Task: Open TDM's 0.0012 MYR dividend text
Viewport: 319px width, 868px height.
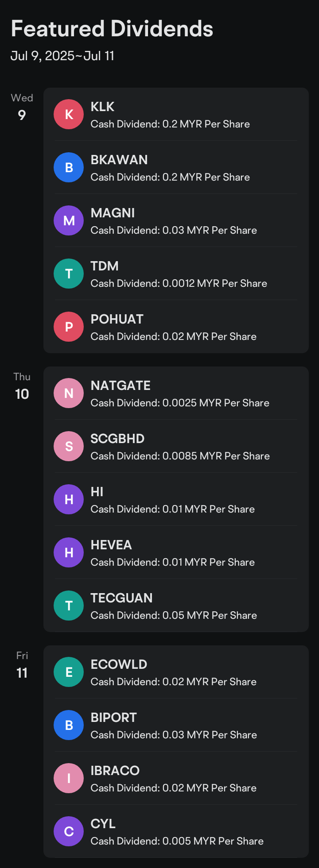Action: pos(179,283)
